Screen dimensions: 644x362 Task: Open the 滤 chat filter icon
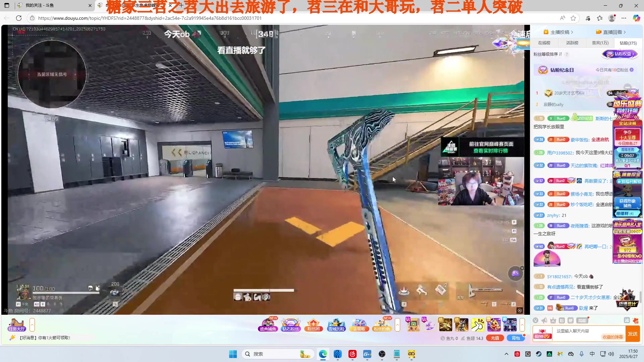627,320
